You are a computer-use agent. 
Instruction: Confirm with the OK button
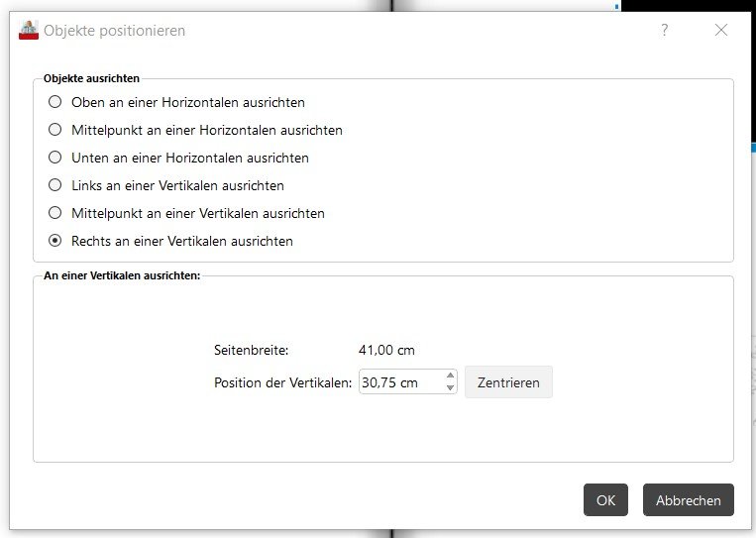tap(605, 500)
